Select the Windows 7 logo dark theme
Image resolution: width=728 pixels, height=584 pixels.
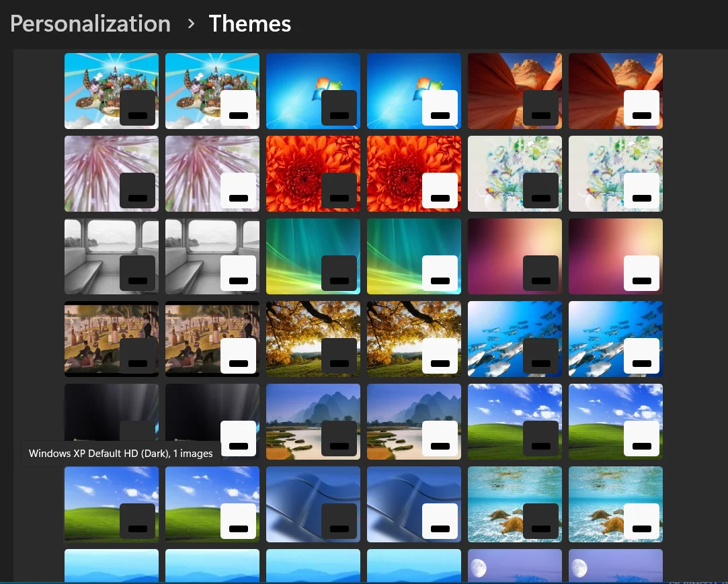coord(313,91)
